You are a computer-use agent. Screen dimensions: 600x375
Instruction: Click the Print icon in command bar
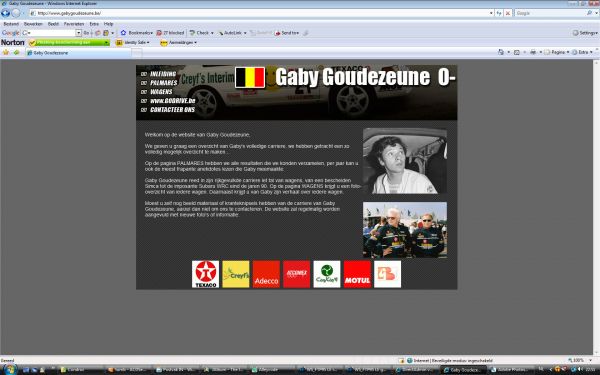pyautogui.click(x=533, y=52)
